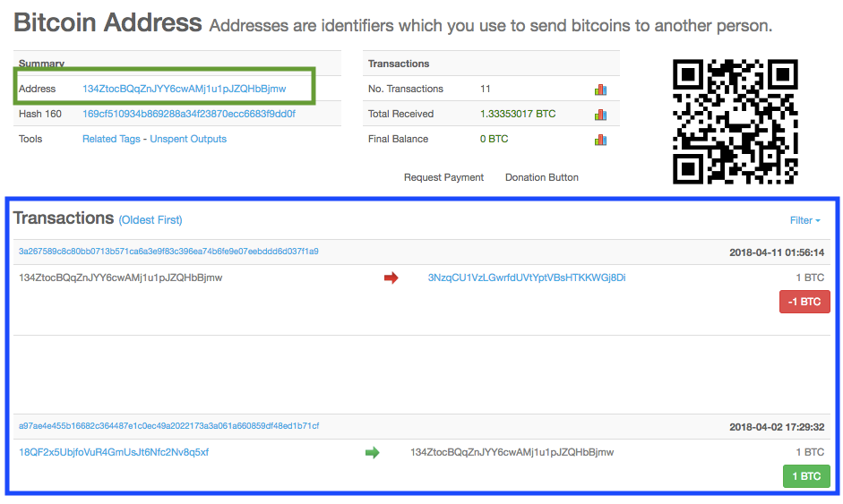Open chart icon beside No. Transactions

click(600, 90)
